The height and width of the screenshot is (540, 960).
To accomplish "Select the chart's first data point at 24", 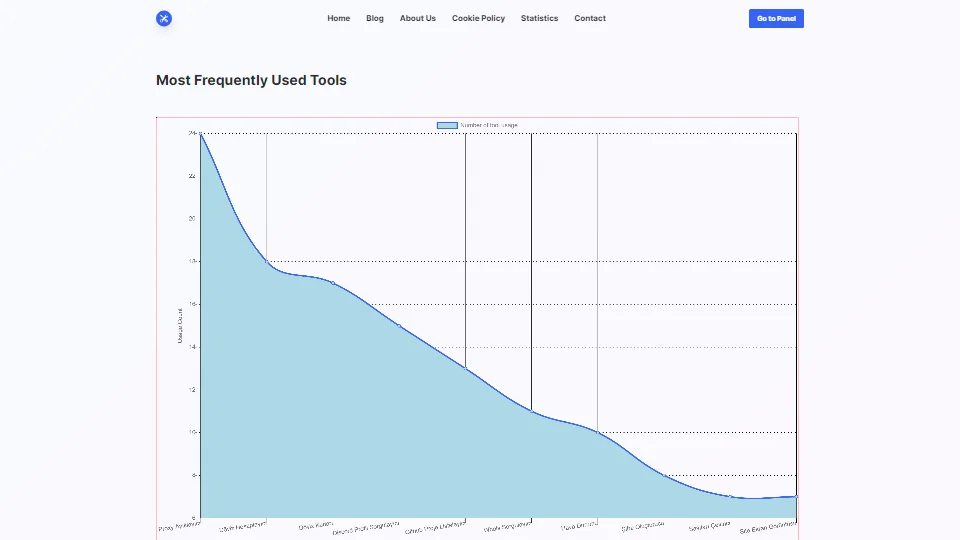I will point(201,133).
